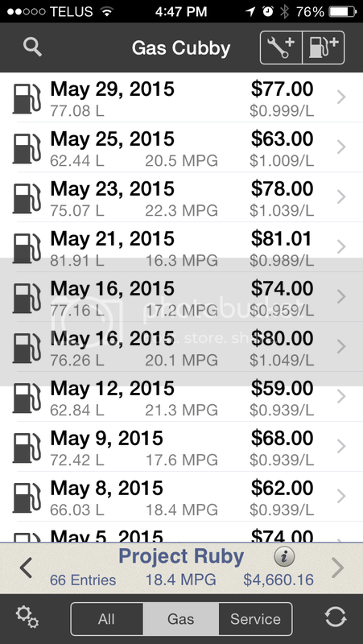Tap the Project Ruby vehicle title
This screenshot has height=644, width=363.
(x=181, y=556)
